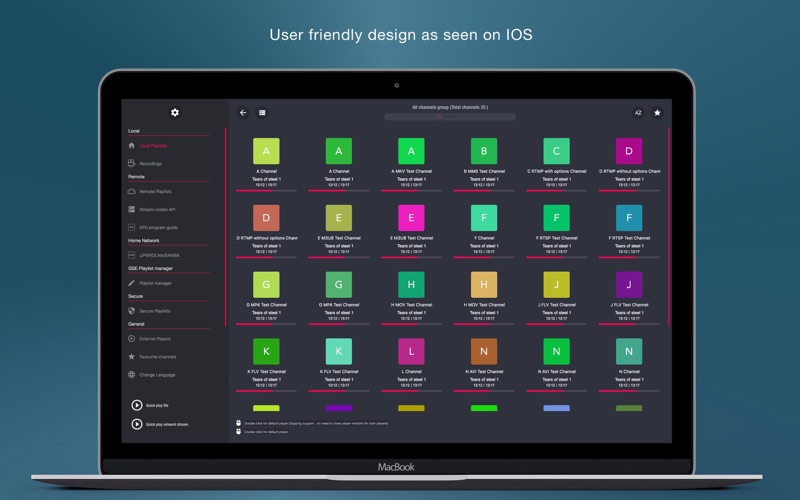Open Xtream-codes API section
The height and width of the screenshot is (500, 800).
click(157, 209)
